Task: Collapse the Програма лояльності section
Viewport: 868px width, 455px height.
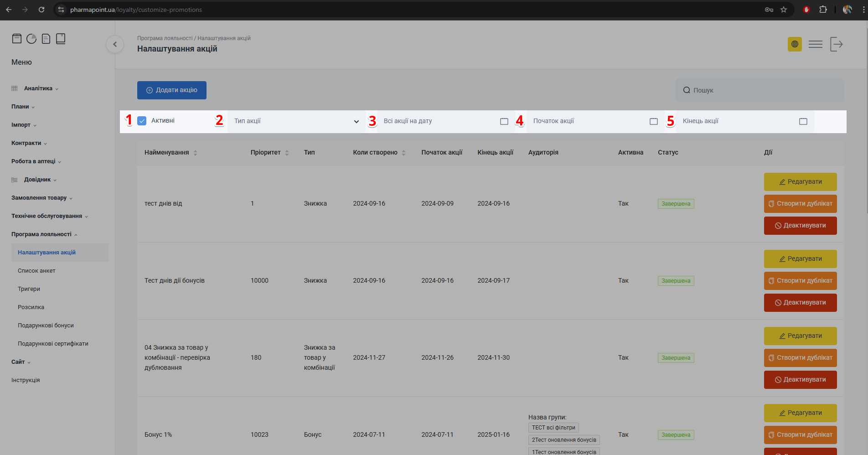Action: tap(44, 234)
